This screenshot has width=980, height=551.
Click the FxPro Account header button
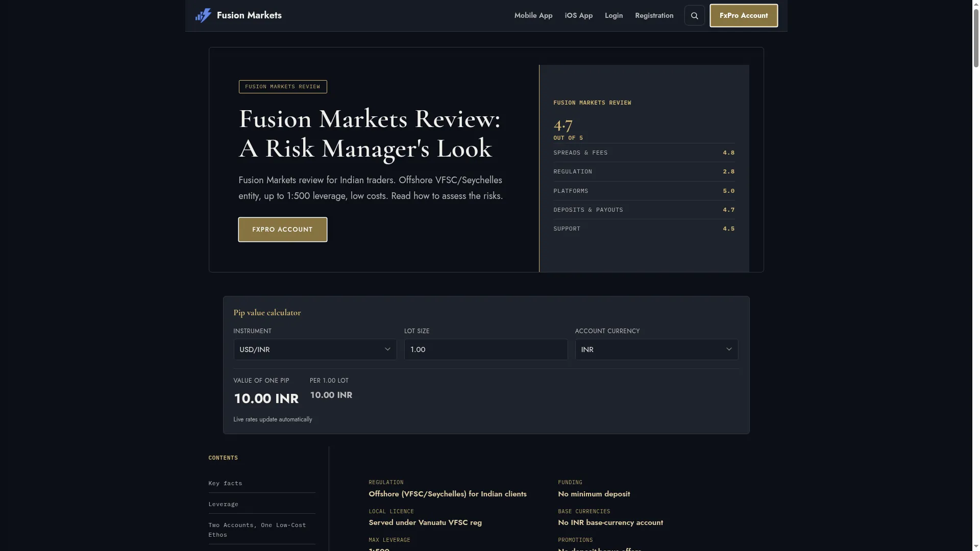click(x=744, y=16)
